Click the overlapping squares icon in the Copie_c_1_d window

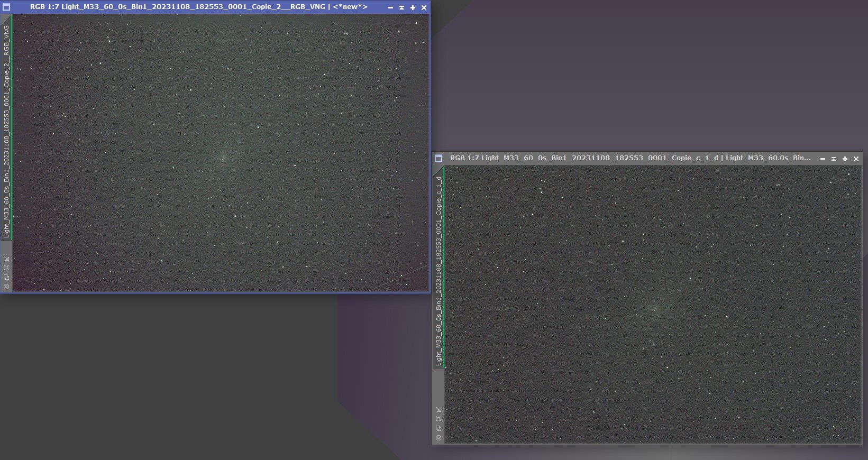point(438,428)
